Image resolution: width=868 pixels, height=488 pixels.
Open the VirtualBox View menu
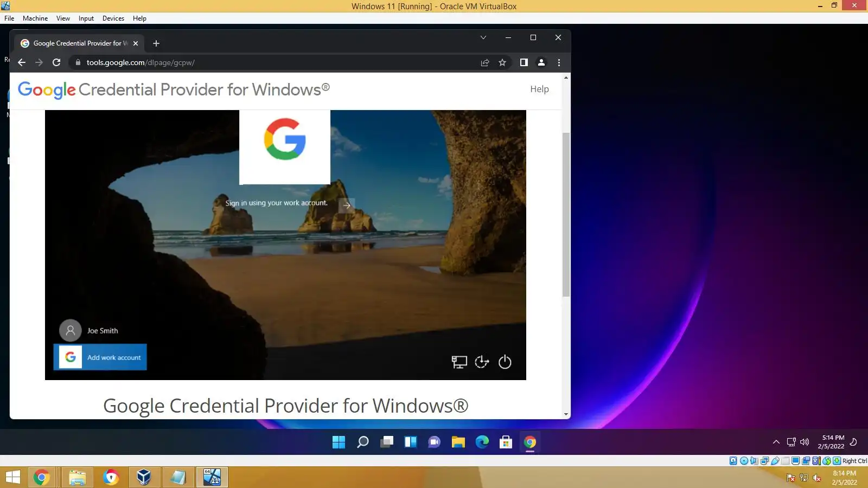click(63, 18)
